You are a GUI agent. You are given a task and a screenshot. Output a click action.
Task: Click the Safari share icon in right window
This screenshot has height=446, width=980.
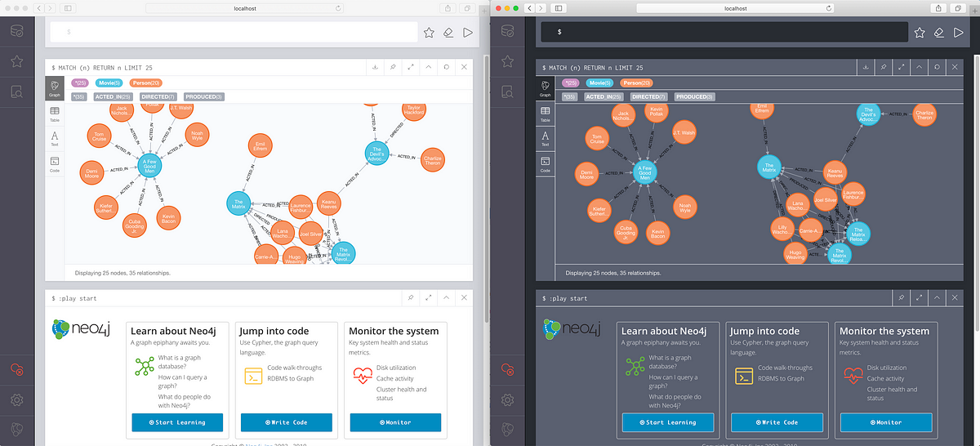938,7
